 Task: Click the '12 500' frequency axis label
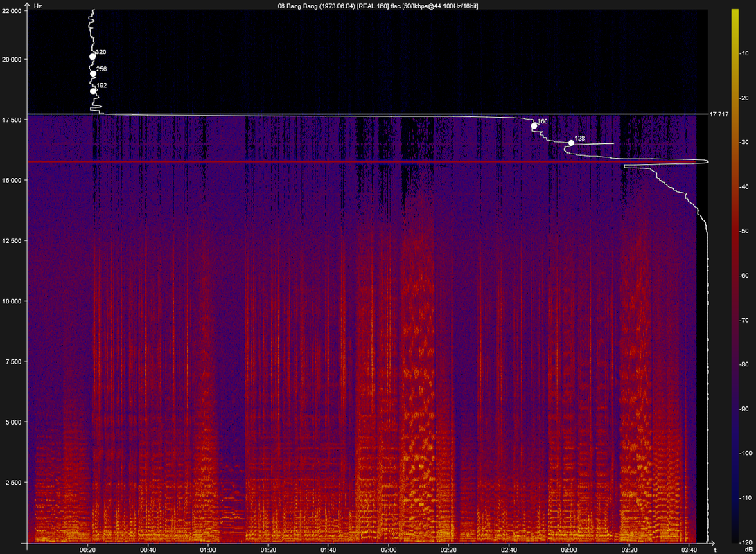[12, 241]
